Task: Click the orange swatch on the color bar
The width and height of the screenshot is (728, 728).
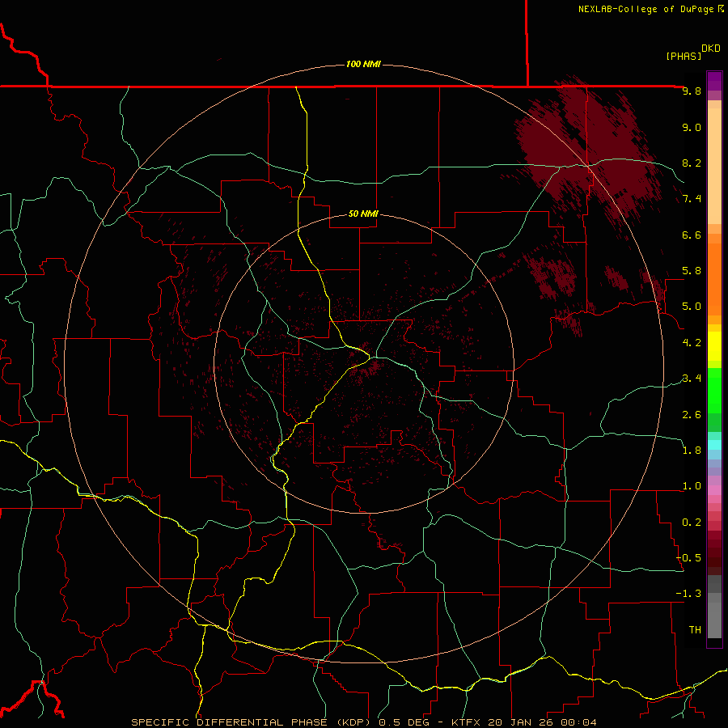Action: (714, 278)
